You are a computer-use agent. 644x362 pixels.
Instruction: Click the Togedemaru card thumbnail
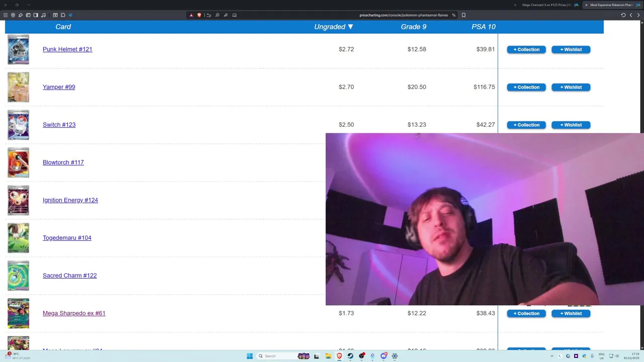click(x=18, y=238)
